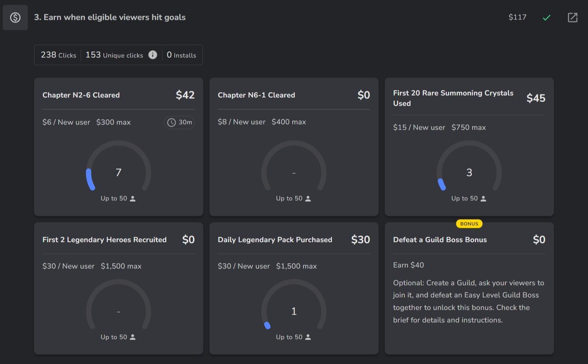Click the dollar sign section icon
Viewport: 588px width, 364px height.
(x=15, y=18)
